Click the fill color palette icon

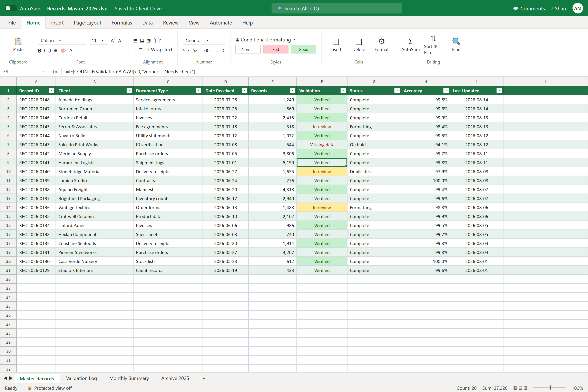[63, 51]
